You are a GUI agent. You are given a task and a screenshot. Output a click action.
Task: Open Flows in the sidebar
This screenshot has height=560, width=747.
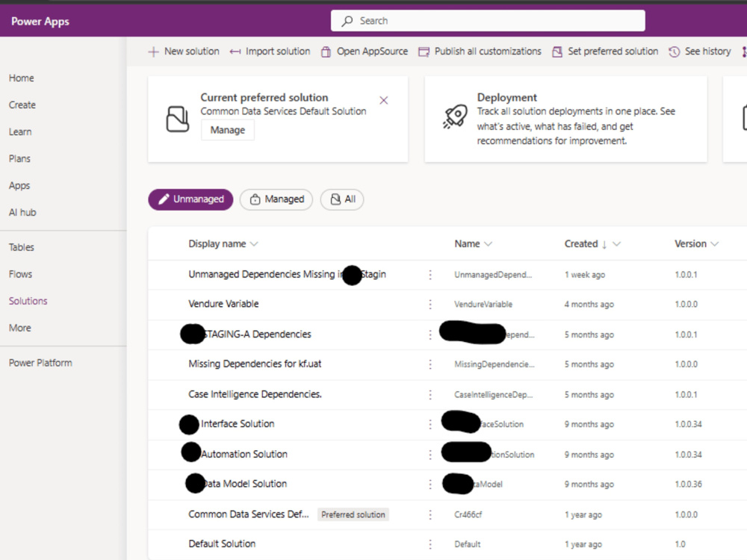pyautogui.click(x=20, y=274)
